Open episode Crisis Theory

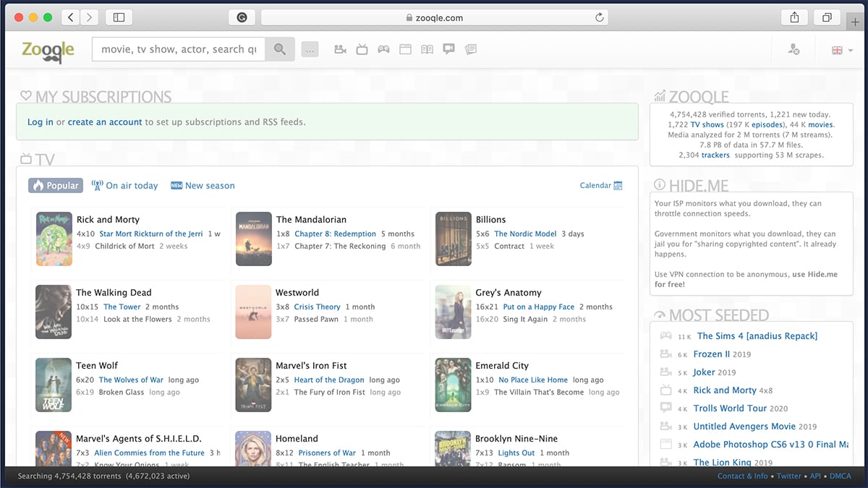317,307
